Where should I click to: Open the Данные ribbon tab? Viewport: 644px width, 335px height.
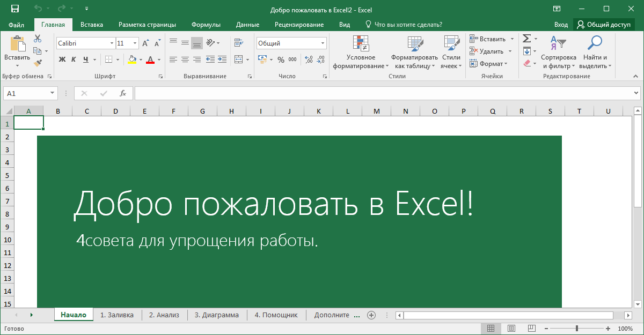point(247,24)
